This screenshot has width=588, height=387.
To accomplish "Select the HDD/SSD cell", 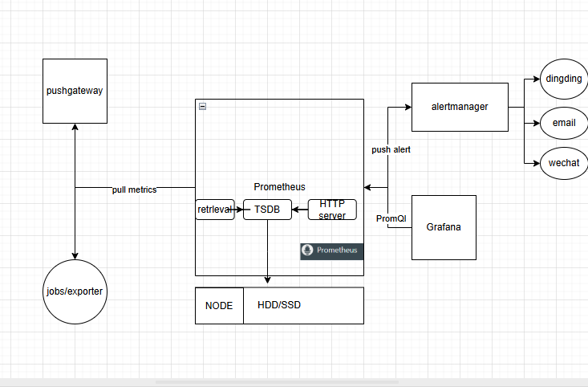I will [303, 306].
